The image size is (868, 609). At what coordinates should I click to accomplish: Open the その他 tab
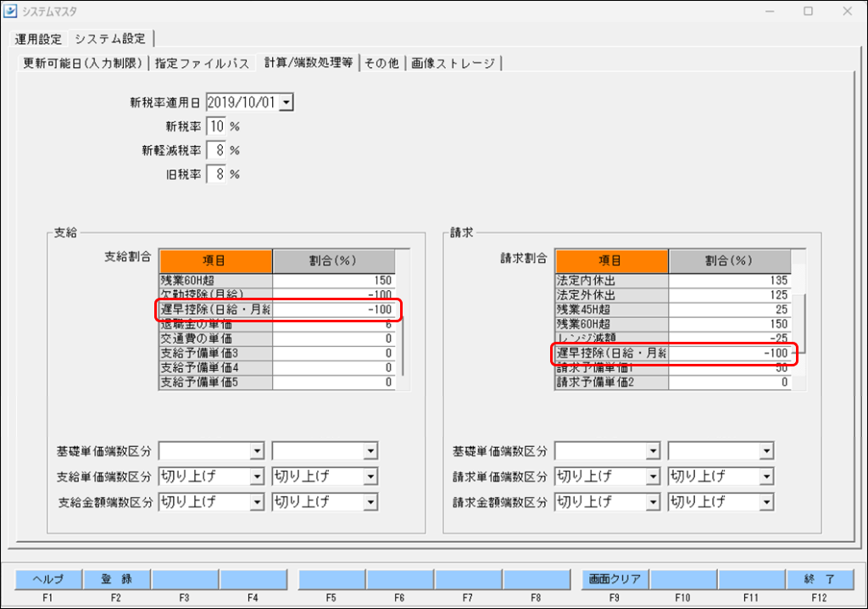point(381,64)
